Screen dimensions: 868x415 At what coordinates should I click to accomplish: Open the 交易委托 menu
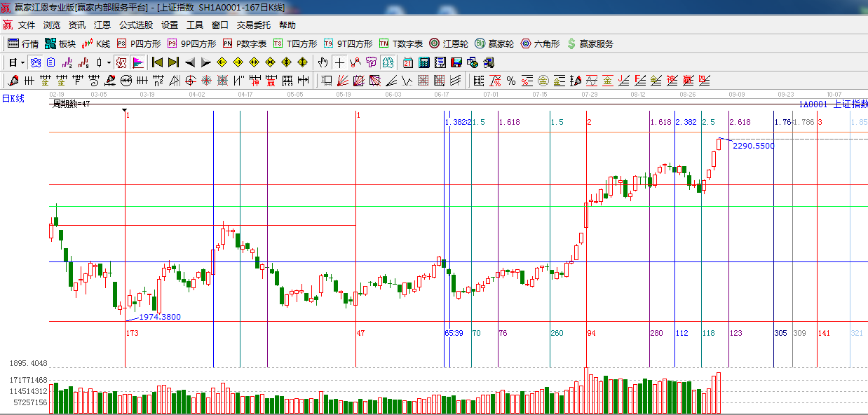pyautogui.click(x=253, y=25)
